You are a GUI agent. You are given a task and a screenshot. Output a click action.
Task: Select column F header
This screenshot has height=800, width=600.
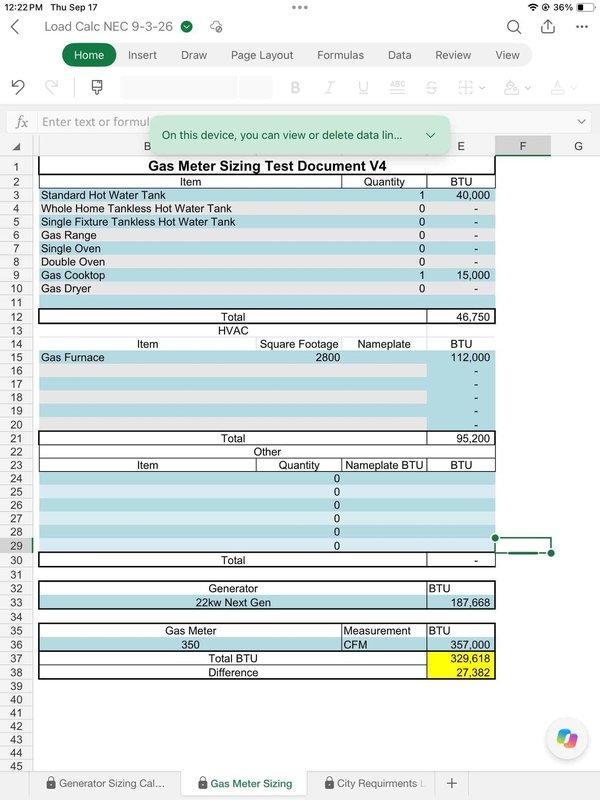click(522, 146)
